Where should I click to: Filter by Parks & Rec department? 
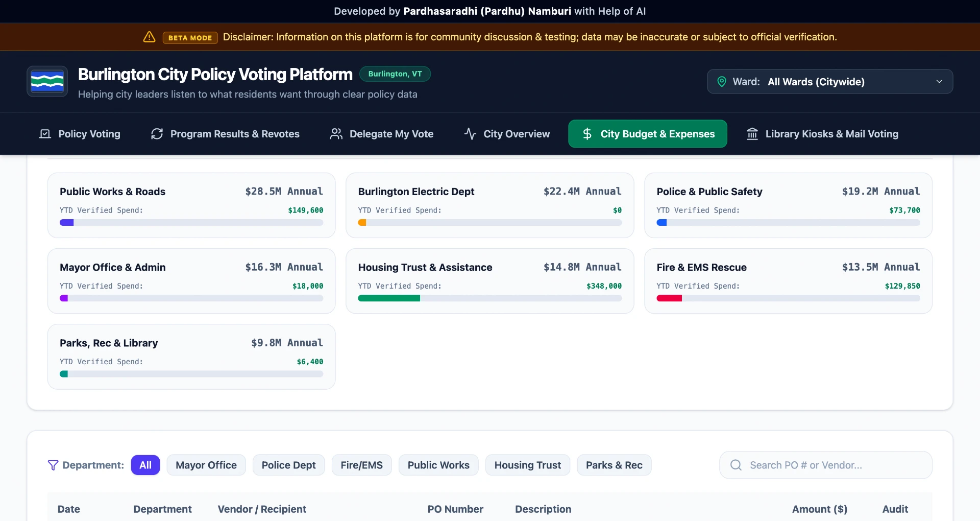tap(614, 465)
